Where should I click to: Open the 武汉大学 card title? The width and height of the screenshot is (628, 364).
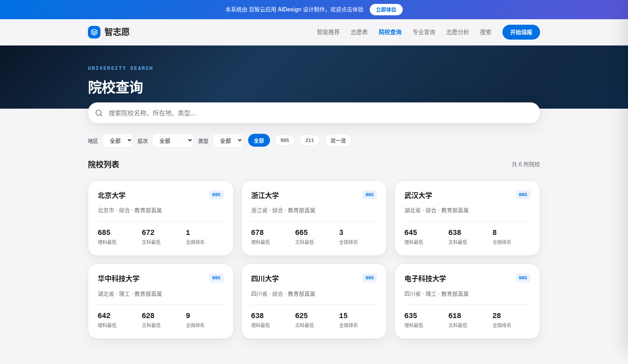click(418, 195)
